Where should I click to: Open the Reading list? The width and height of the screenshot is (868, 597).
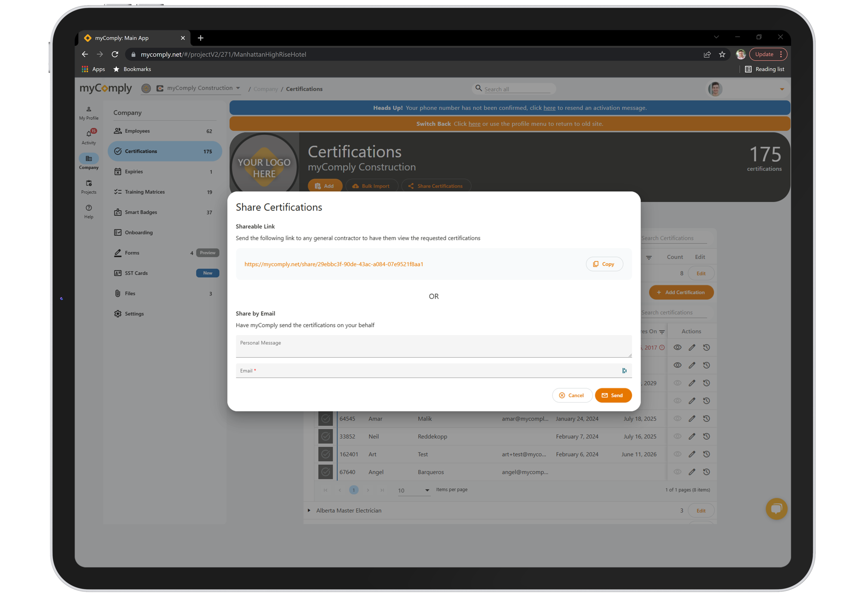[x=765, y=69]
